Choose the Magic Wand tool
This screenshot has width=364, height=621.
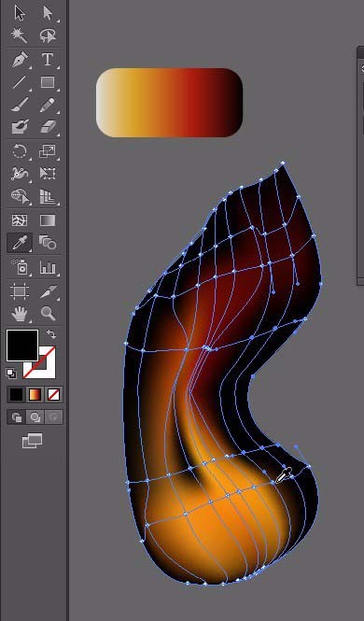(20, 35)
